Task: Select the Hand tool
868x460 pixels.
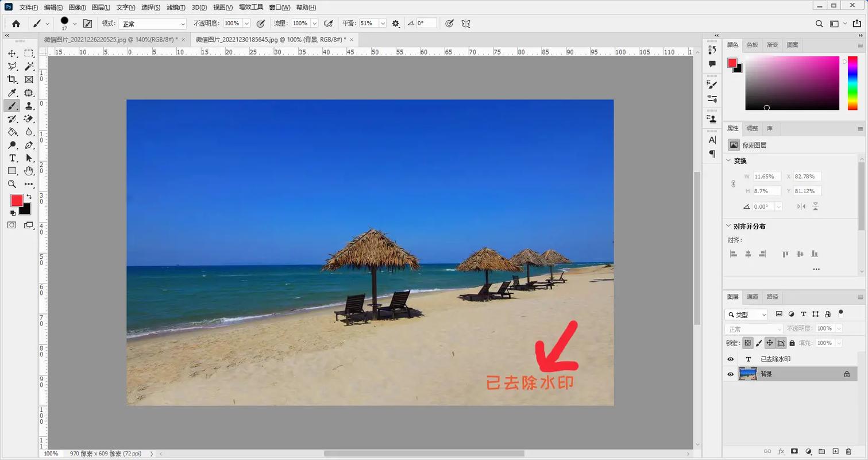Action: click(x=29, y=171)
